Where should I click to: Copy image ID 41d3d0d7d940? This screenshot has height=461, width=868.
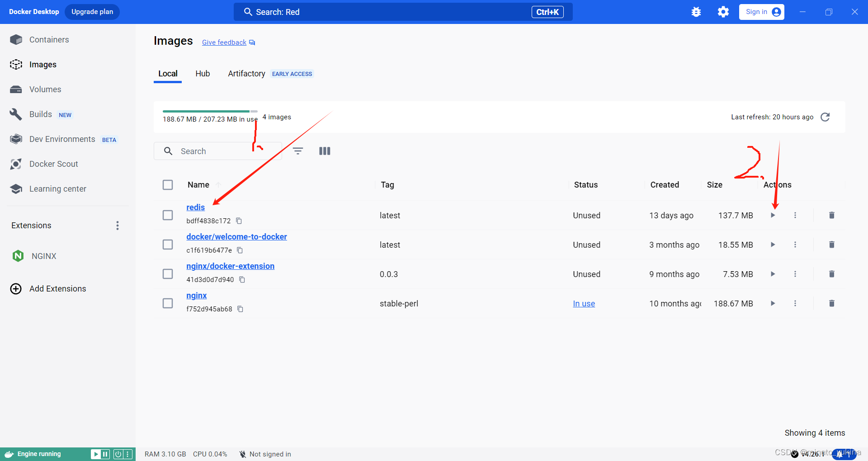point(242,280)
